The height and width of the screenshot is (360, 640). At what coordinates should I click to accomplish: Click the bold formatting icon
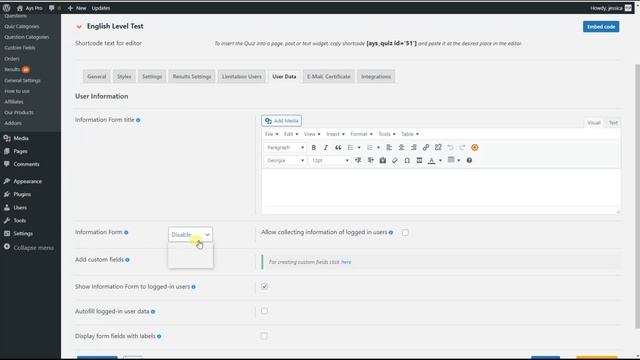[x=313, y=147]
